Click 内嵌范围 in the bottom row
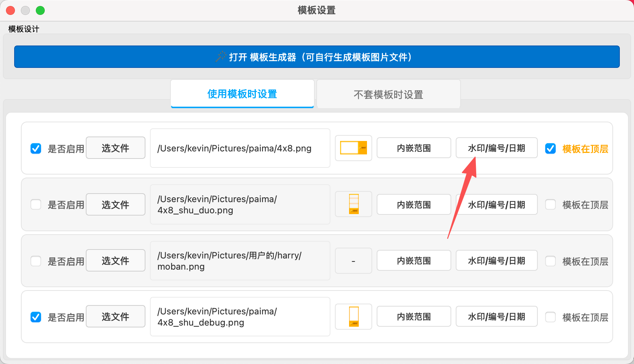This screenshot has width=634, height=364. [x=414, y=316]
